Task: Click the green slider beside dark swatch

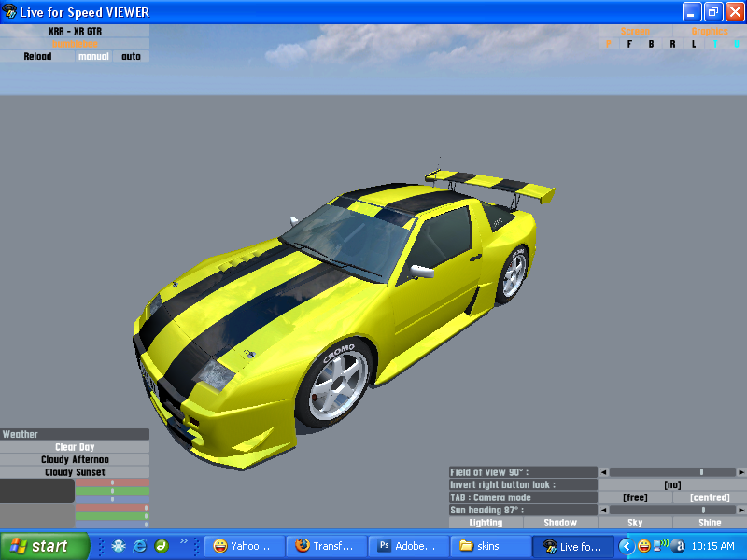Action: (112, 491)
